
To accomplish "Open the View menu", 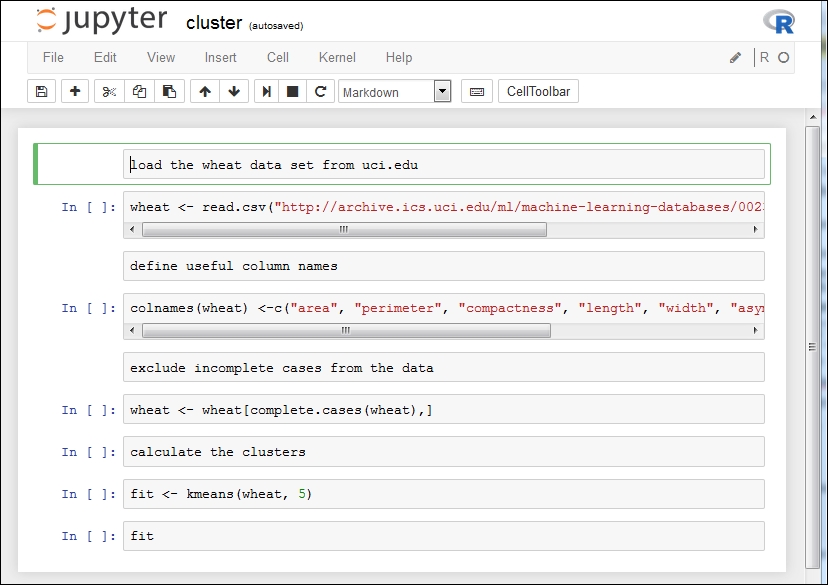I will [x=161, y=57].
